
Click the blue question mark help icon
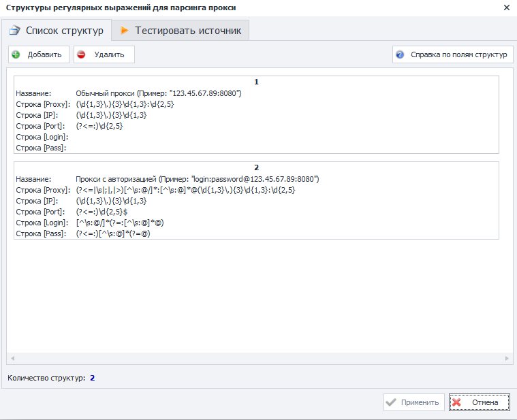pyautogui.click(x=400, y=54)
